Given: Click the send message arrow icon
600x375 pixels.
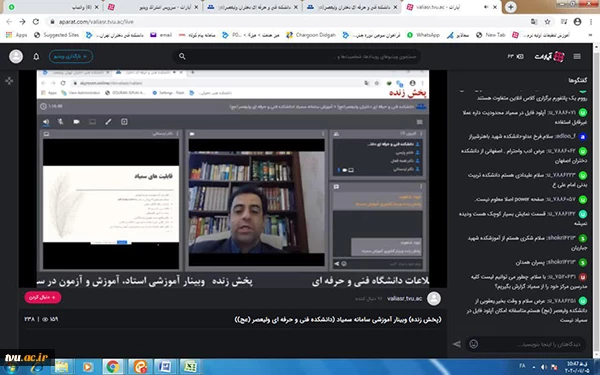Looking at the screenshot, I should (x=457, y=344).
